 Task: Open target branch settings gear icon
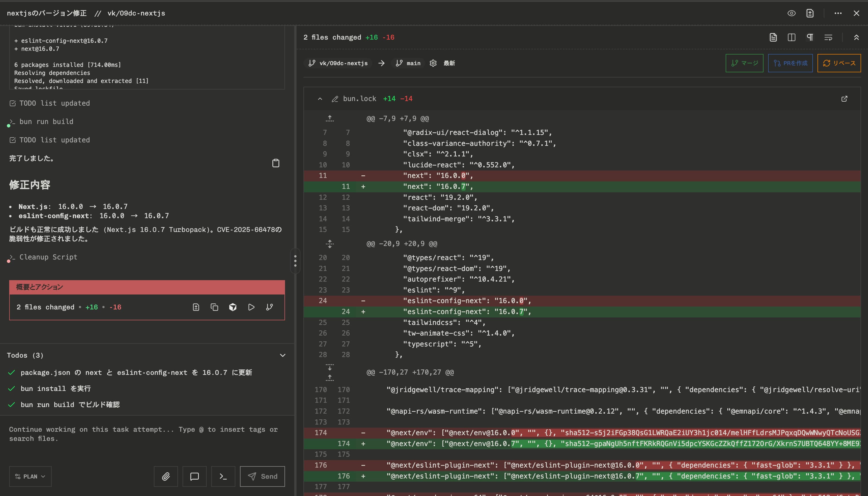tap(433, 63)
